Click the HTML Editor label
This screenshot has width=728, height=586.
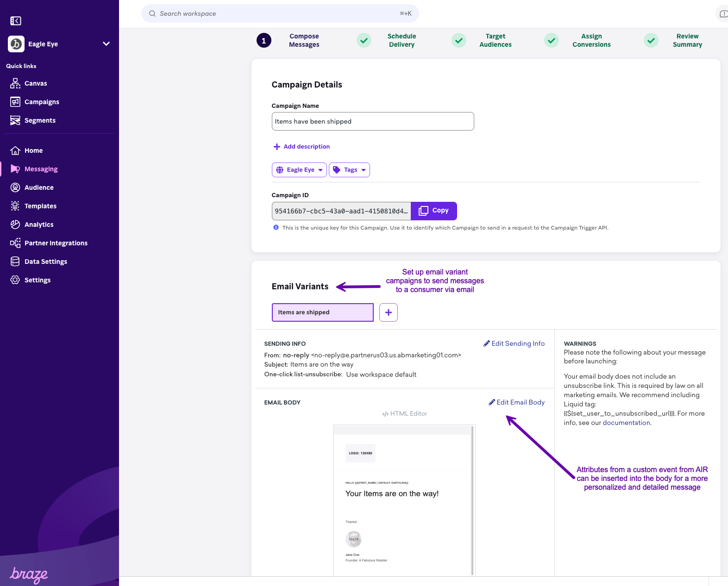pos(405,414)
